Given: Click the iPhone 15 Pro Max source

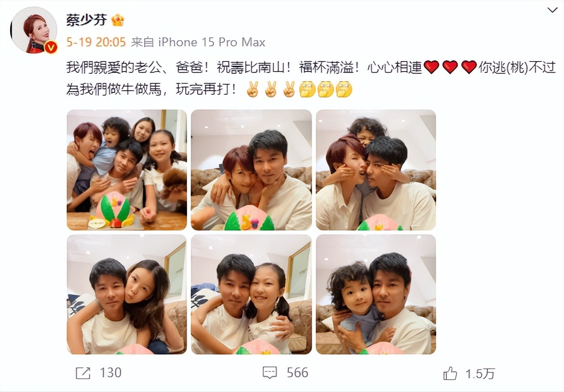Looking at the screenshot, I should click(212, 42).
